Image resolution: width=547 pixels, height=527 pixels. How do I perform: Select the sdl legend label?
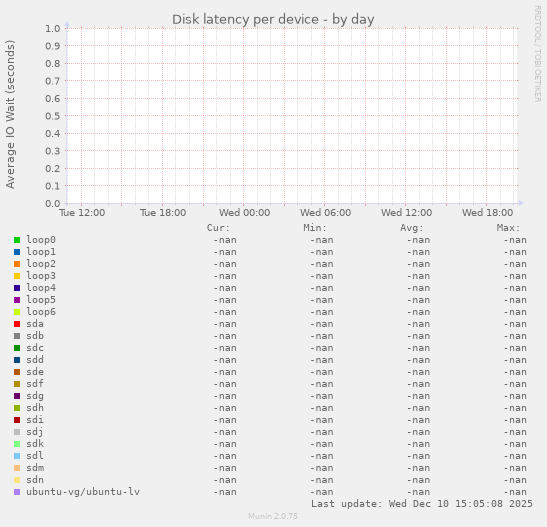tap(35, 456)
